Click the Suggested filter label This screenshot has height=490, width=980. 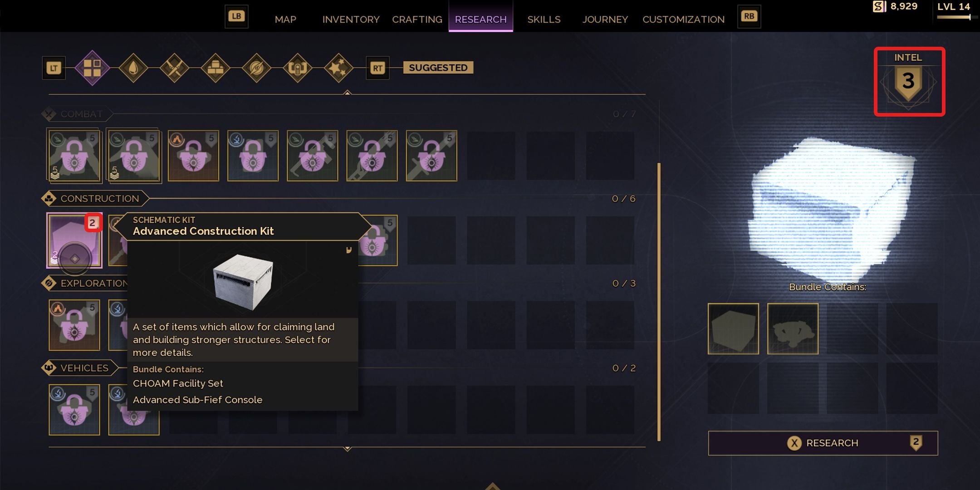click(438, 68)
